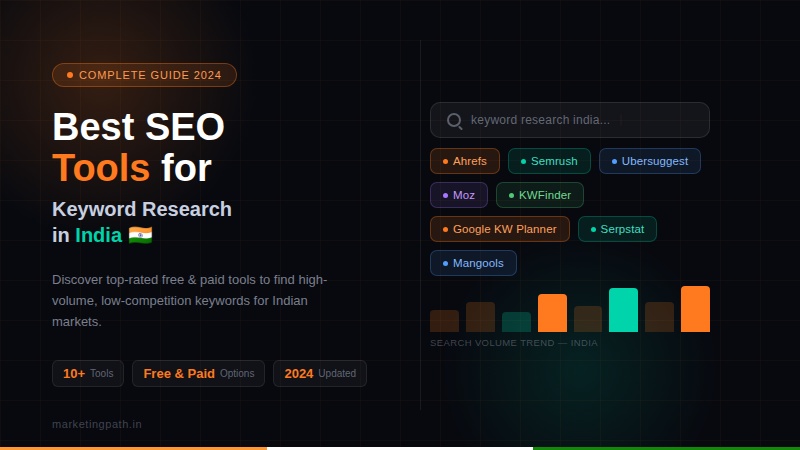The height and width of the screenshot is (450, 800).
Task: Select the Serpstat tag
Action: (617, 229)
